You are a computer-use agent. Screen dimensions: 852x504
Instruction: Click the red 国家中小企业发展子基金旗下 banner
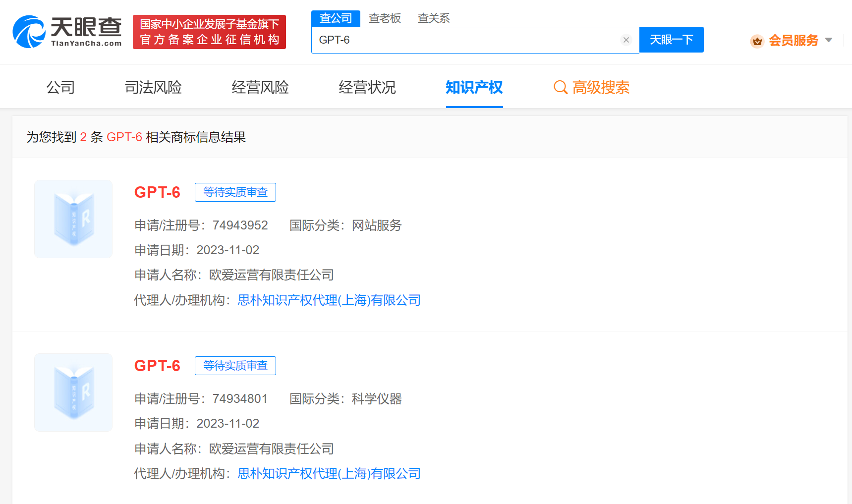click(209, 32)
